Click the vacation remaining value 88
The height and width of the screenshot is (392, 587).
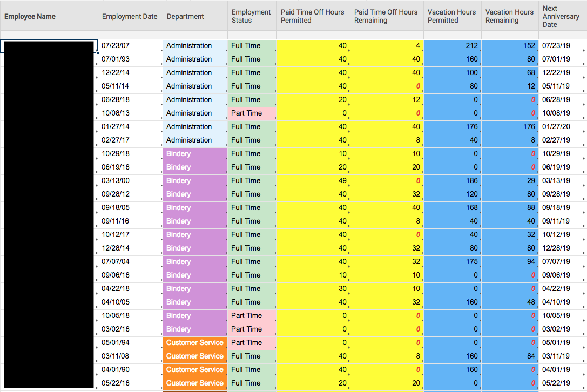[510, 207]
